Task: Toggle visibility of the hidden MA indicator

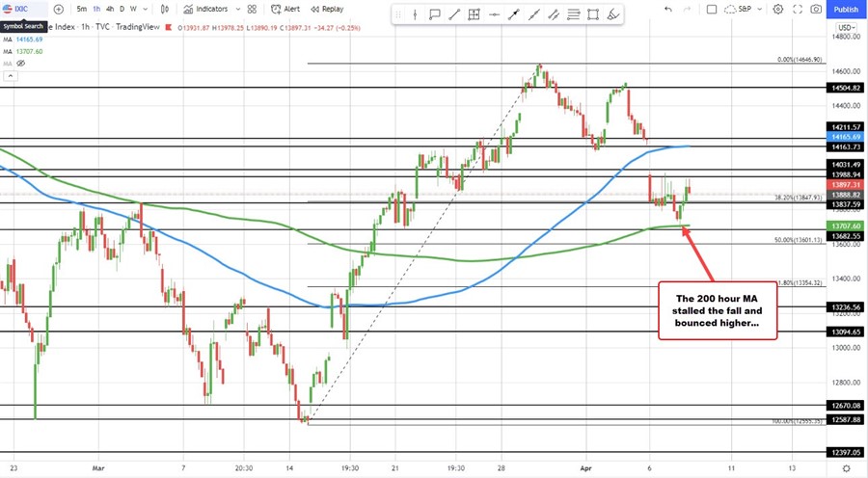Action: point(21,63)
